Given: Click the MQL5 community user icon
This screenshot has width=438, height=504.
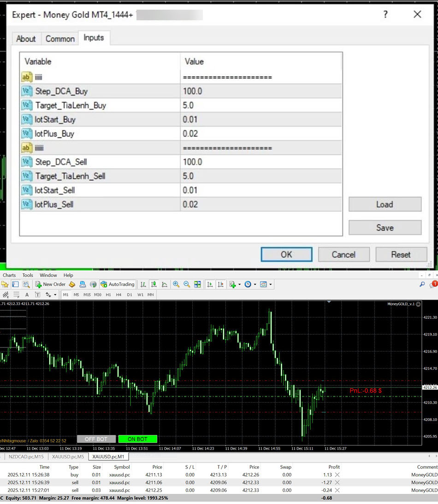Looking at the screenshot, I should point(83,284).
